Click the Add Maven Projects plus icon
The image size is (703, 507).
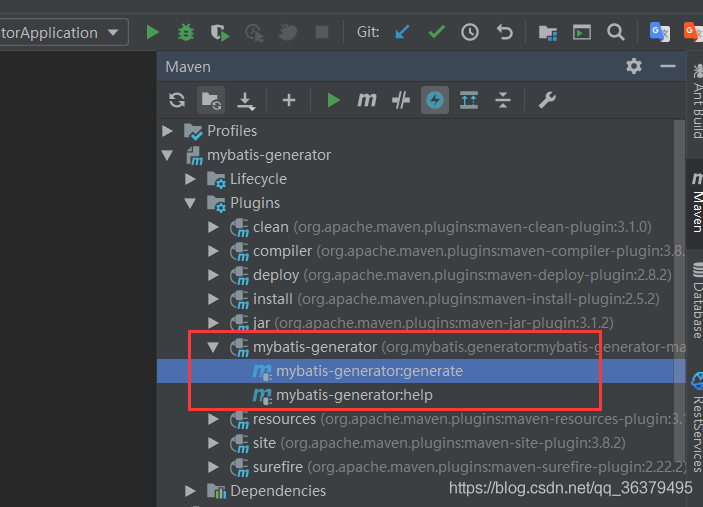pos(289,100)
